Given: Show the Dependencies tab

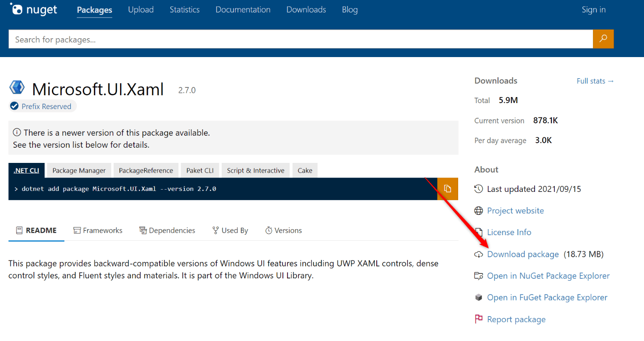Looking at the screenshot, I should pos(167,231).
